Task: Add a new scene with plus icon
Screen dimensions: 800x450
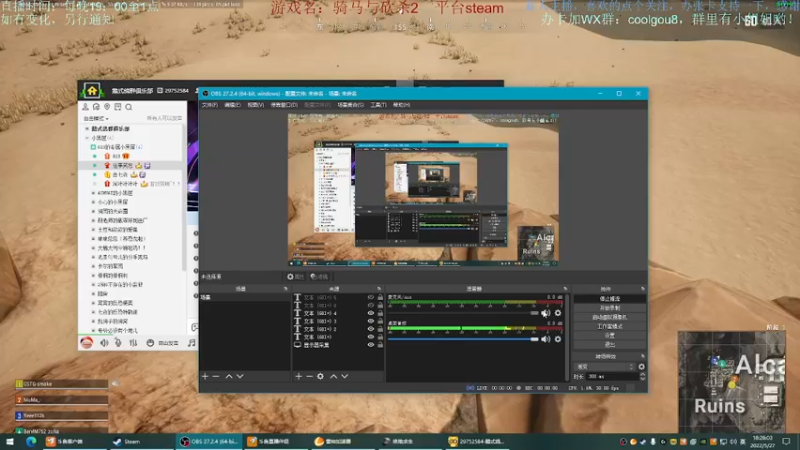Action: click(x=205, y=376)
